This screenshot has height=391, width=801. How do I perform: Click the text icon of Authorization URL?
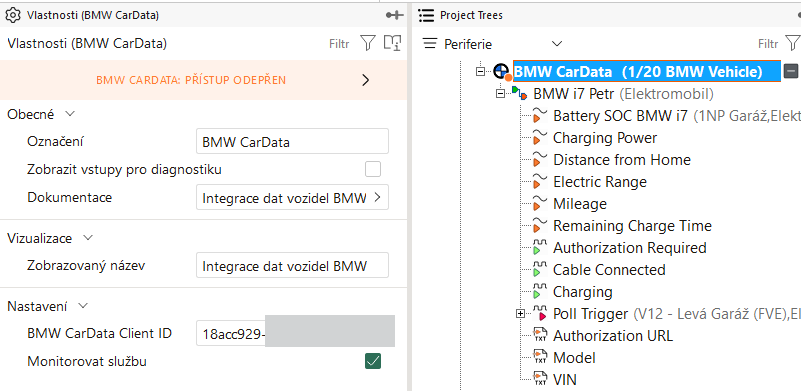pyautogui.click(x=539, y=335)
